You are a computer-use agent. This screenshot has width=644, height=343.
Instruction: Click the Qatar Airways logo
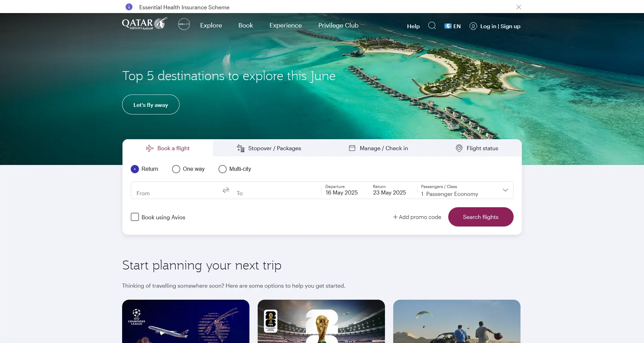pyautogui.click(x=145, y=24)
